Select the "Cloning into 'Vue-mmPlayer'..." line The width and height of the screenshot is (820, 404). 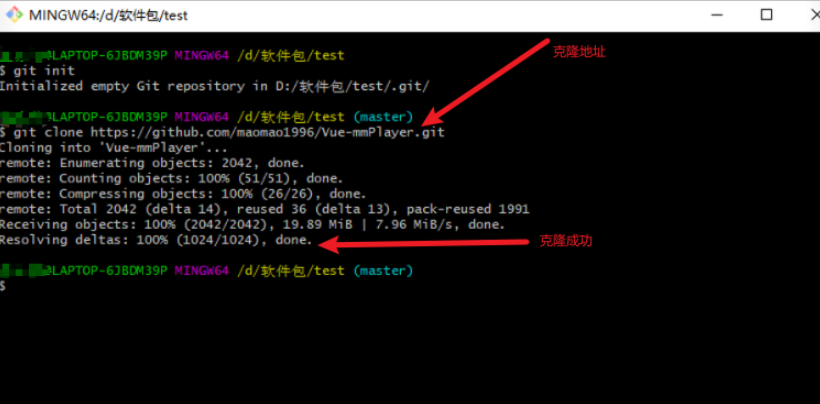click(x=113, y=148)
